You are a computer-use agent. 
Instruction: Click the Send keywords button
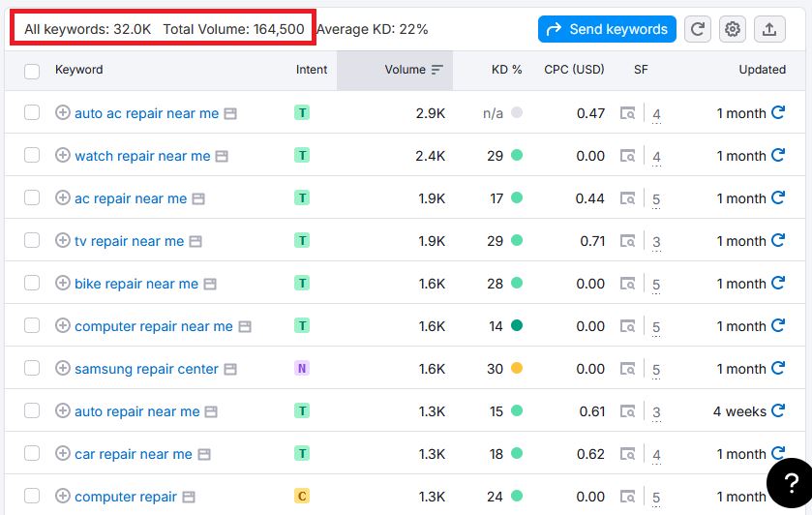click(607, 29)
